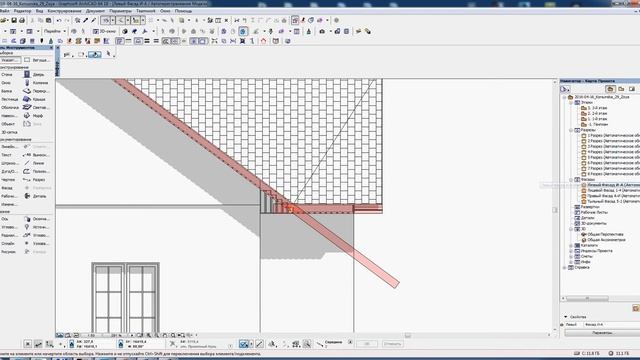Click the red house icon in third toolbar row

tap(263, 41)
